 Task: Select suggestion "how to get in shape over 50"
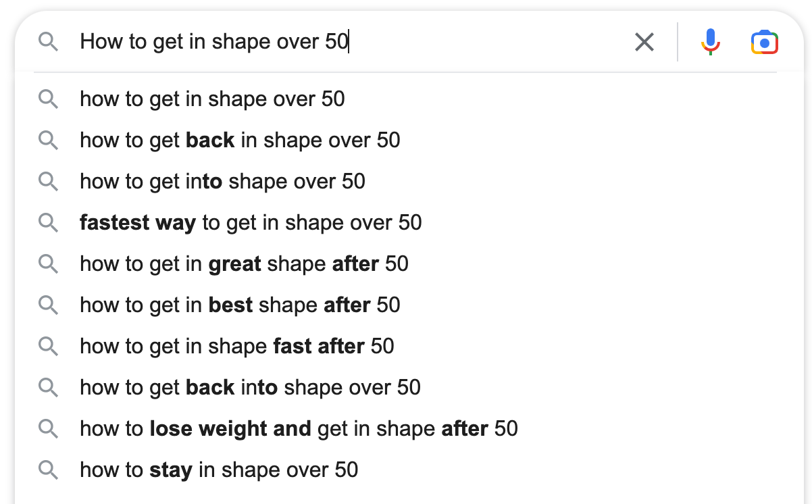(x=212, y=99)
